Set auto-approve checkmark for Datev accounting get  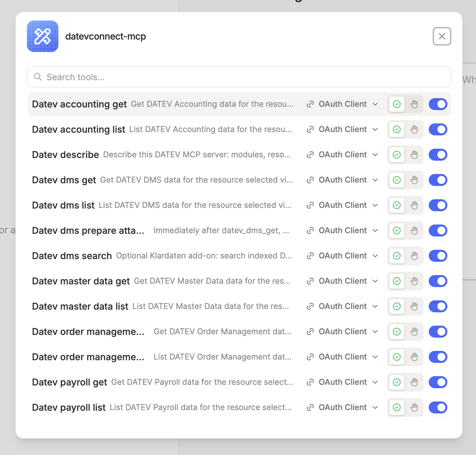tap(397, 104)
